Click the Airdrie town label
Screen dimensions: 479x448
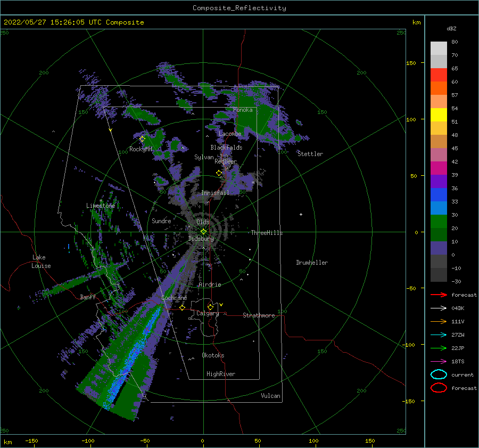210,284
